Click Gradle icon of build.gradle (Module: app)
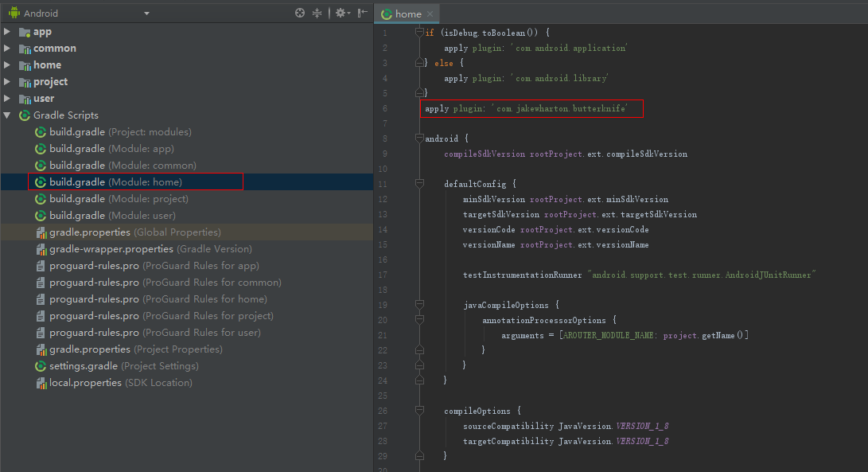 pyautogui.click(x=41, y=149)
